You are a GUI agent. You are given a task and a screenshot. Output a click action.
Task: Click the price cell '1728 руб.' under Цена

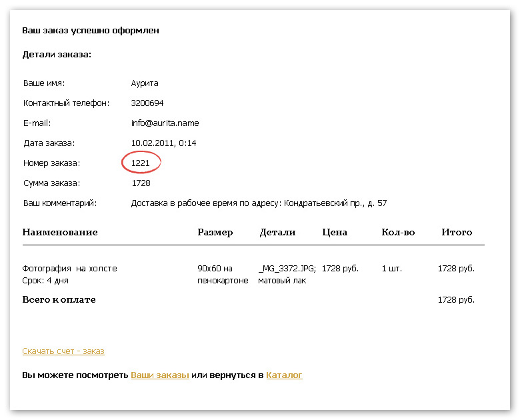click(x=340, y=269)
